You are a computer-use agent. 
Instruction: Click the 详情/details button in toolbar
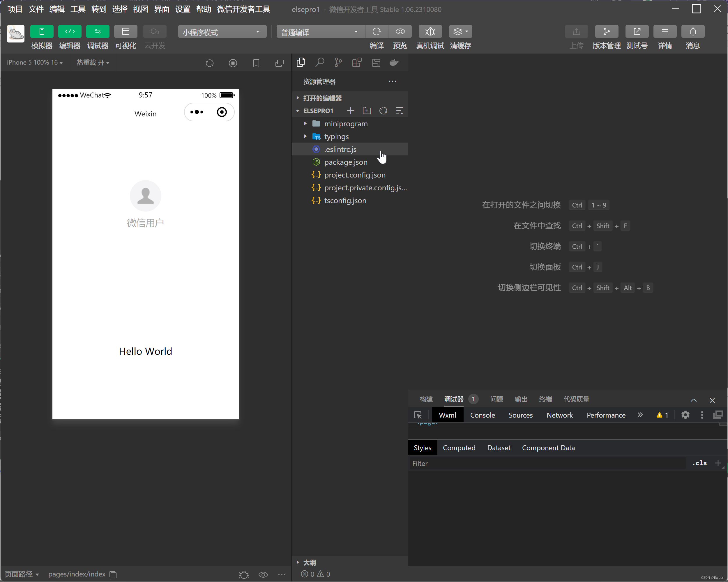pyautogui.click(x=665, y=38)
